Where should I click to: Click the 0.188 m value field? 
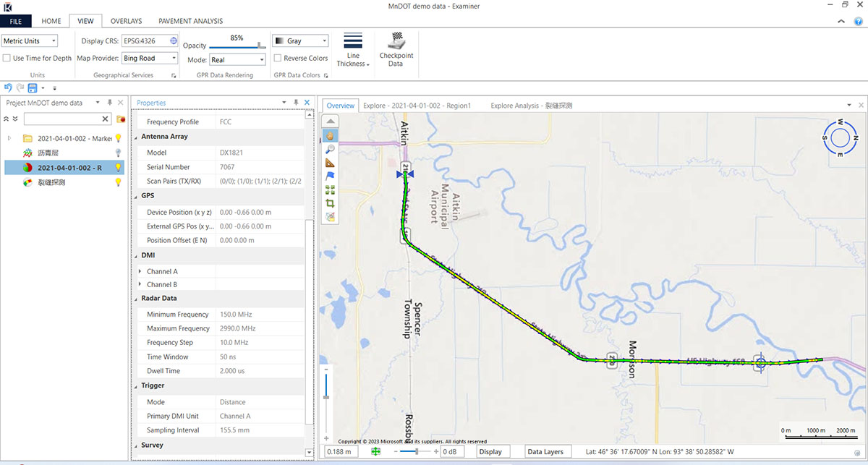341,451
